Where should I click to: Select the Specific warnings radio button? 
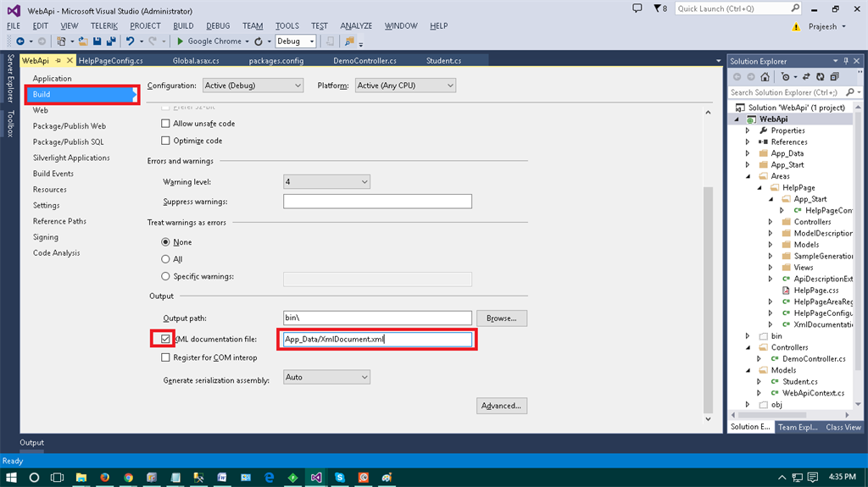[x=165, y=276]
